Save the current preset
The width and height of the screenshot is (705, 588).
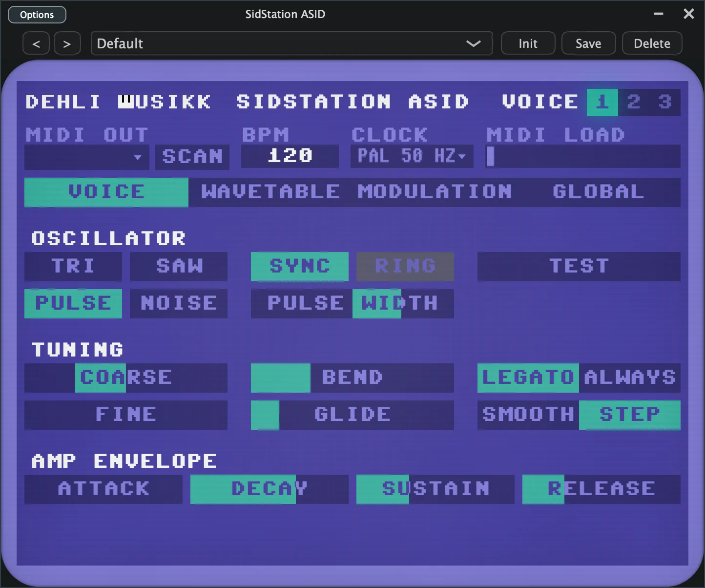pos(588,43)
